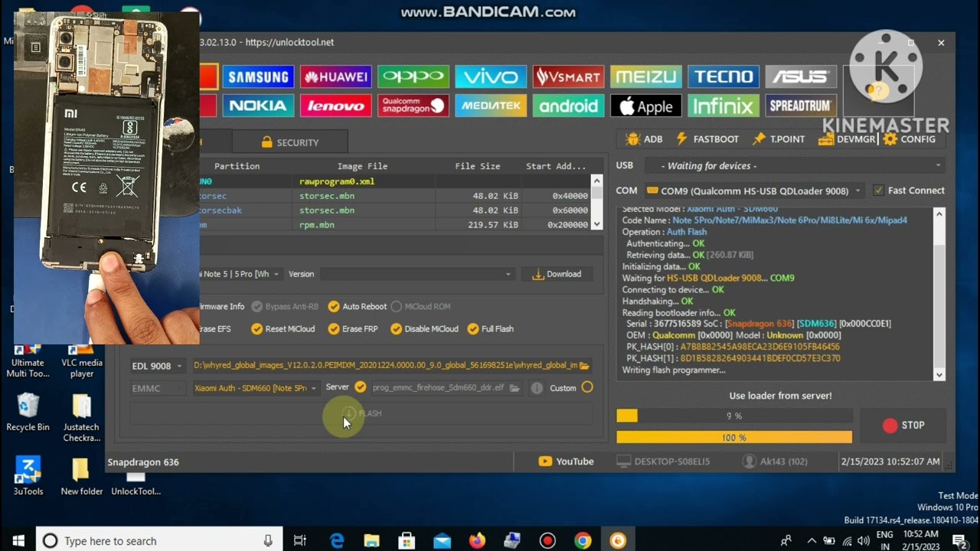Select the ASUS brand tile
Viewport: 980px width, 551px height.
click(801, 77)
